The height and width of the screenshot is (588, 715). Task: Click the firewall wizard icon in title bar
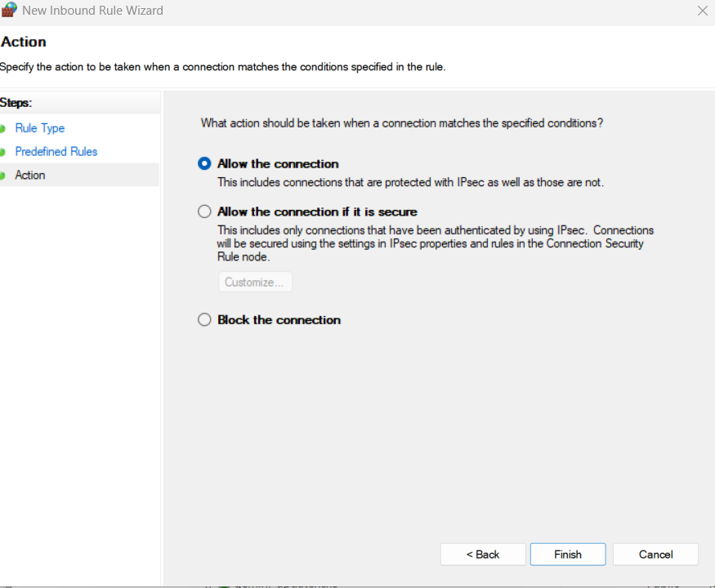point(9,11)
